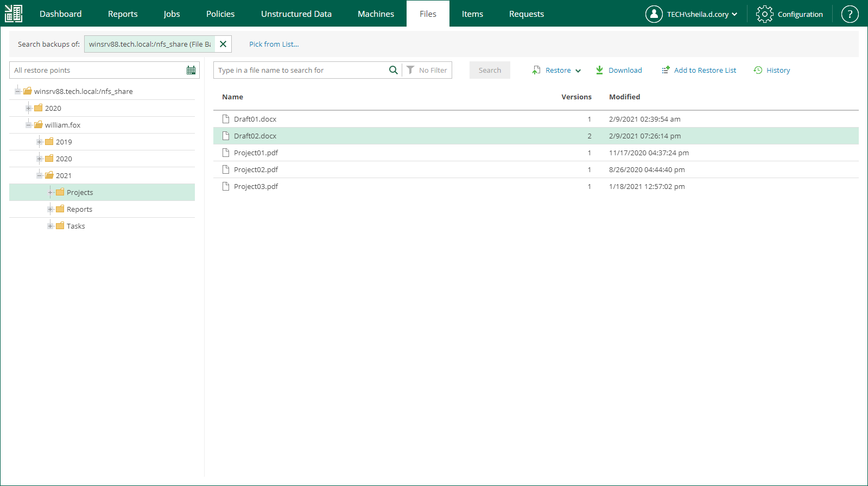Expand the 2019 folder under william.fox
Image resolution: width=868 pixels, height=486 pixels.
point(40,142)
